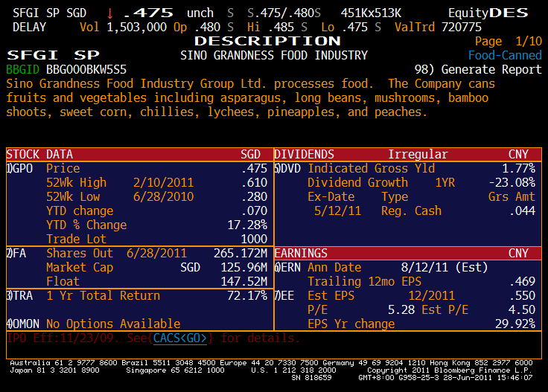
Task: Click the 52Wk High date 2/10/2011
Action: (163, 183)
